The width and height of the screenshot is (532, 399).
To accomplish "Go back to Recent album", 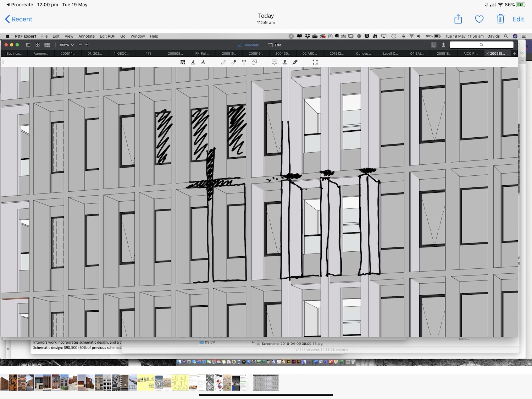I will coord(18,19).
